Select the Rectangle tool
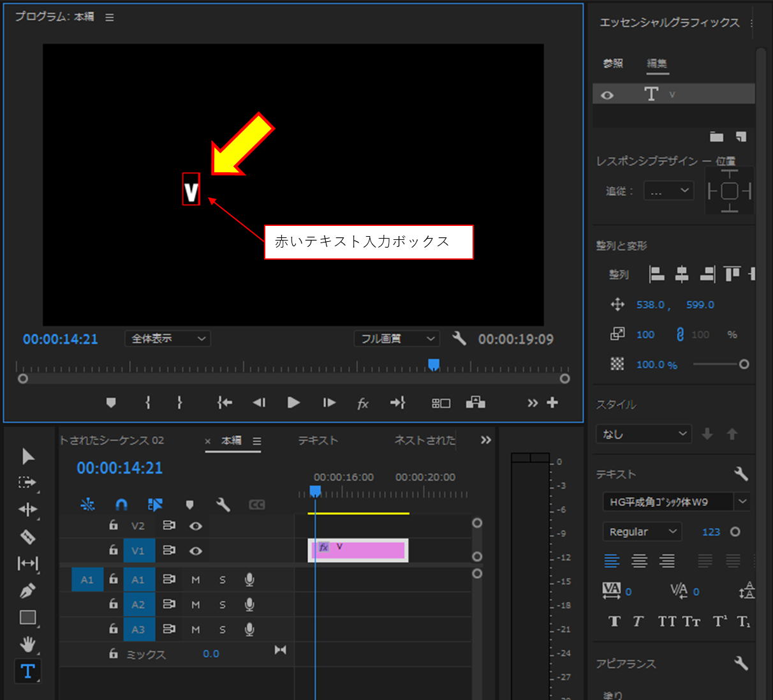The image size is (773, 700). 28,617
